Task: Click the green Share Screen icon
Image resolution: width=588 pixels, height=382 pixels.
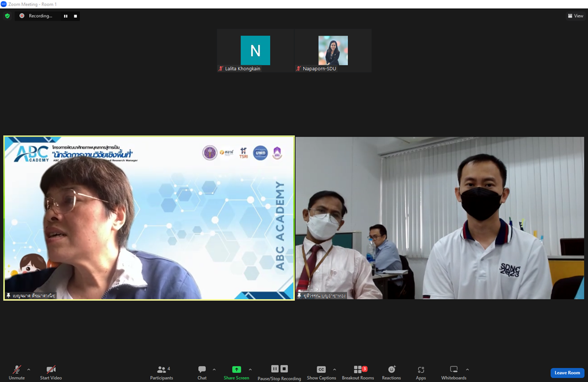Action: 236,369
